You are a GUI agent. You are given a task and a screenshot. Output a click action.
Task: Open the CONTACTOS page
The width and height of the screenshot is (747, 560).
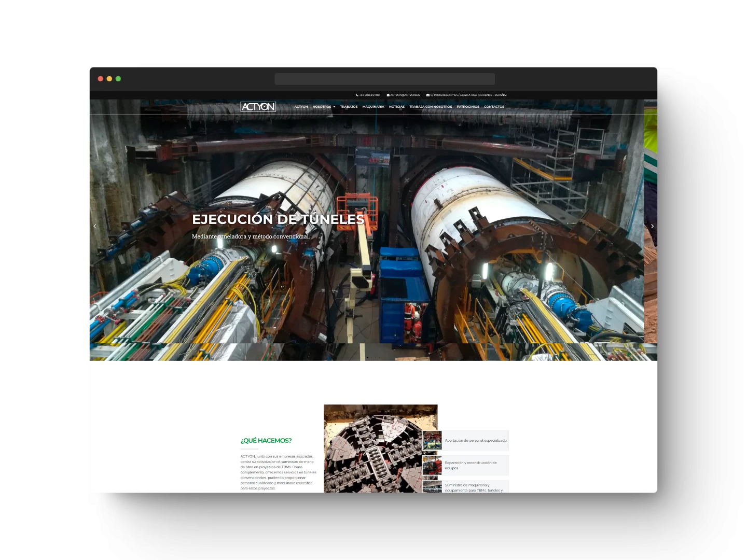pyautogui.click(x=494, y=107)
